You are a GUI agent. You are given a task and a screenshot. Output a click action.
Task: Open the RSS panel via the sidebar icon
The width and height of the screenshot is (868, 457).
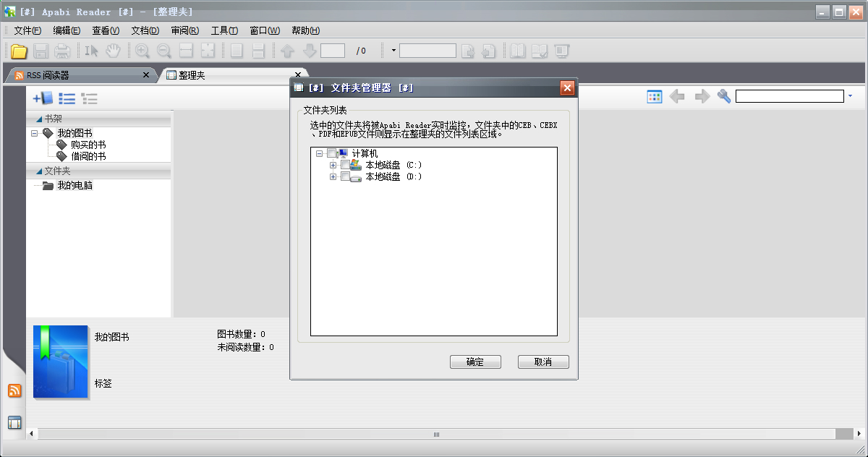14,390
